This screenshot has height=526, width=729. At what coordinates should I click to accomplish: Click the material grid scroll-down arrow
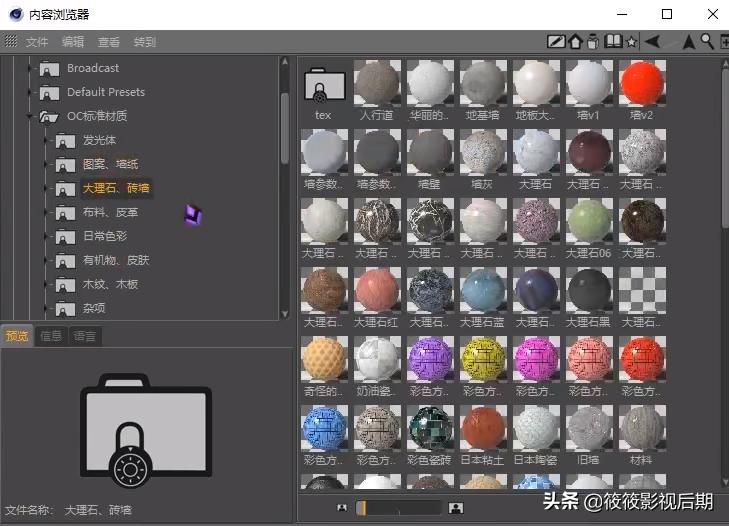coord(725,482)
